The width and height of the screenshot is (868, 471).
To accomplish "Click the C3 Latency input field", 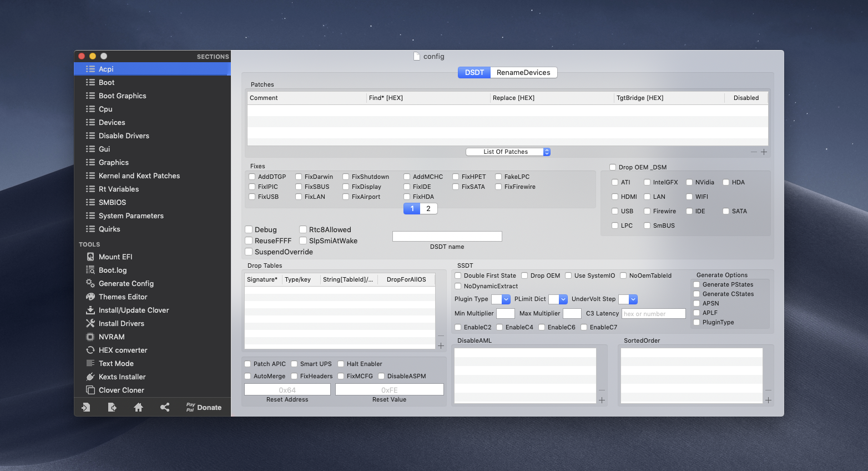I will [654, 314].
